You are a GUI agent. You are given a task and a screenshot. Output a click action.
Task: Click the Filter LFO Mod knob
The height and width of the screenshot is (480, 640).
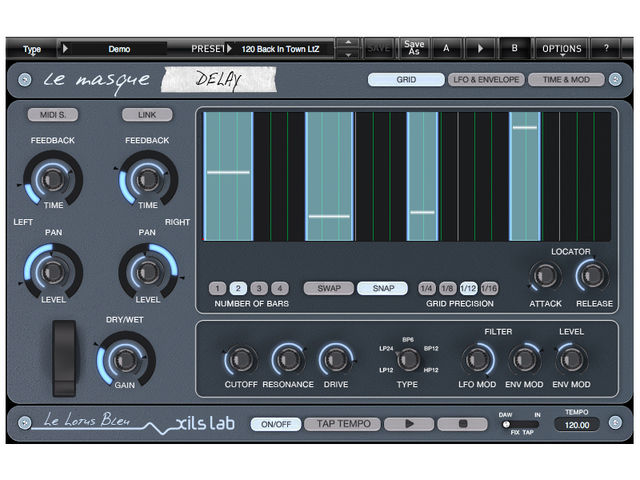click(x=477, y=360)
